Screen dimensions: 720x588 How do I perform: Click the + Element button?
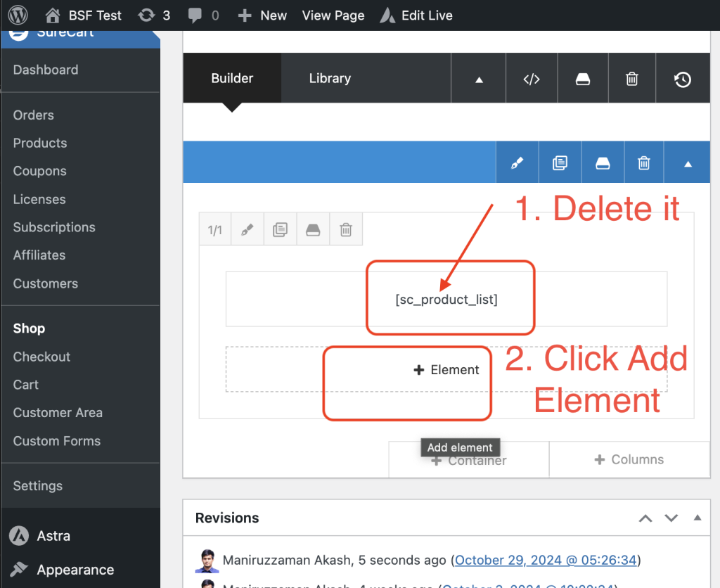[446, 370]
